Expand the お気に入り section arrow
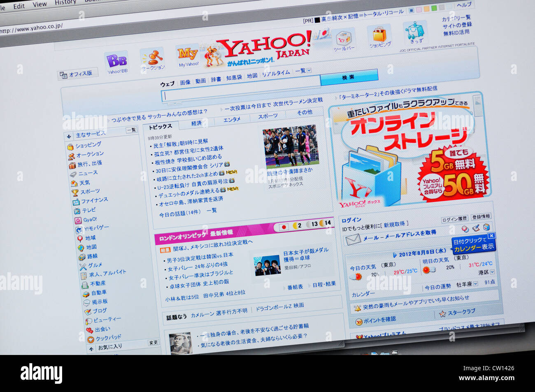This screenshot has width=535, height=392. click(x=91, y=349)
